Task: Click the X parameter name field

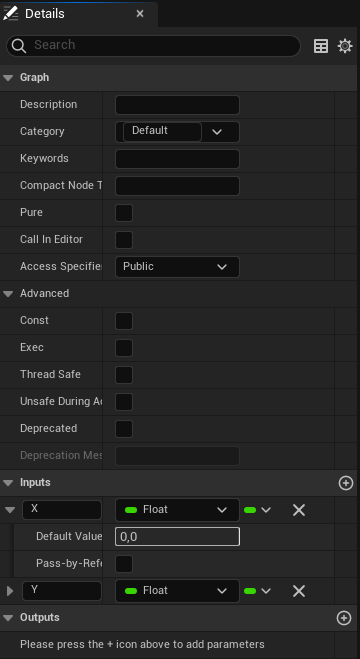Action: pos(62,510)
